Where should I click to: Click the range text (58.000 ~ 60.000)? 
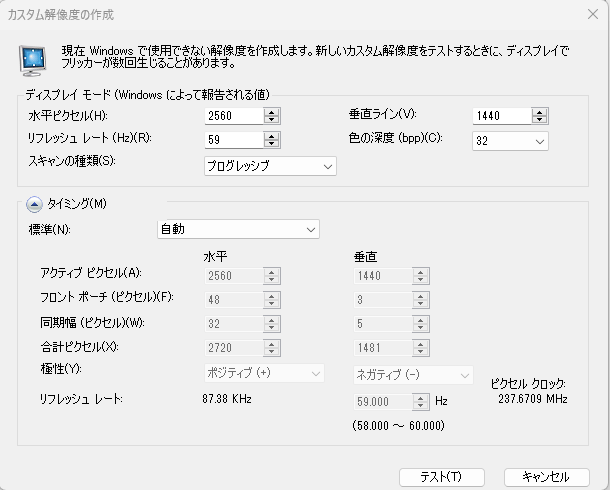click(398, 425)
